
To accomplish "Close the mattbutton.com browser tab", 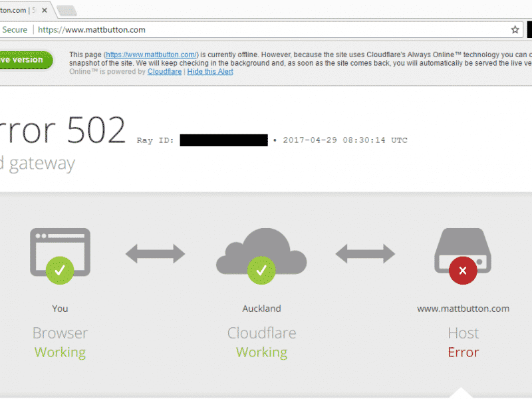I will (x=44, y=10).
